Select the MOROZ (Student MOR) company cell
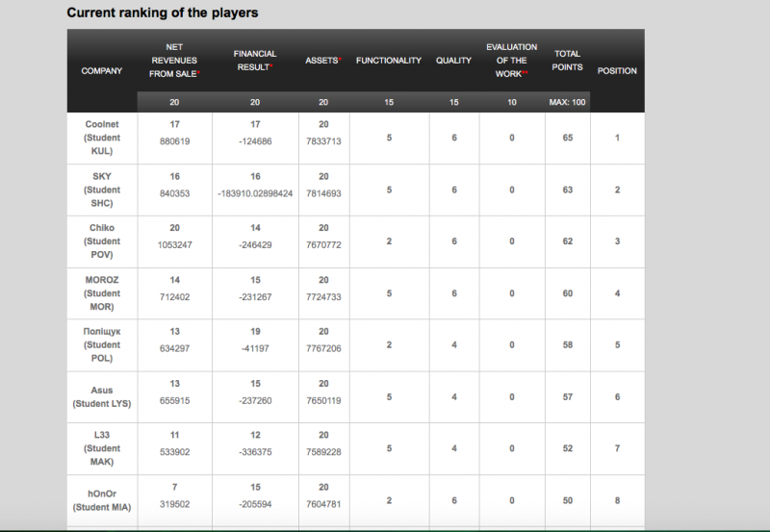Viewport: 770px width, 532px height. [101, 293]
